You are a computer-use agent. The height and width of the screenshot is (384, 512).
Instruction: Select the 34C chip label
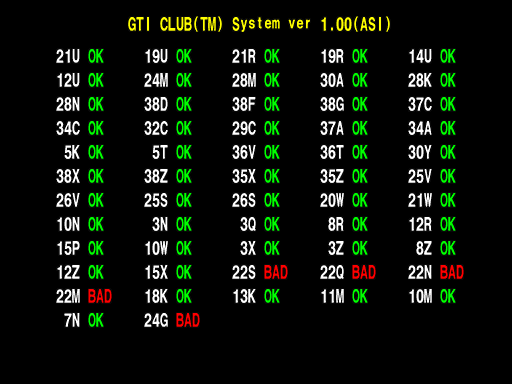click(68, 128)
